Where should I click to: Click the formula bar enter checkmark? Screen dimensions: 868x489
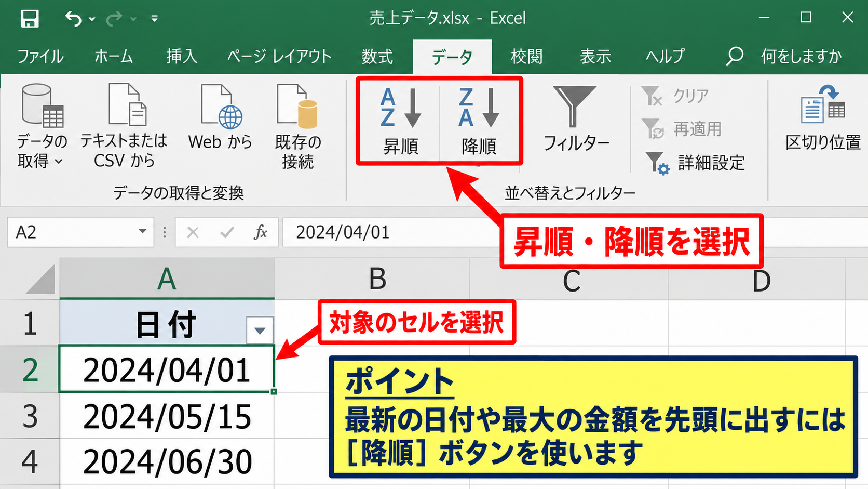(x=227, y=232)
